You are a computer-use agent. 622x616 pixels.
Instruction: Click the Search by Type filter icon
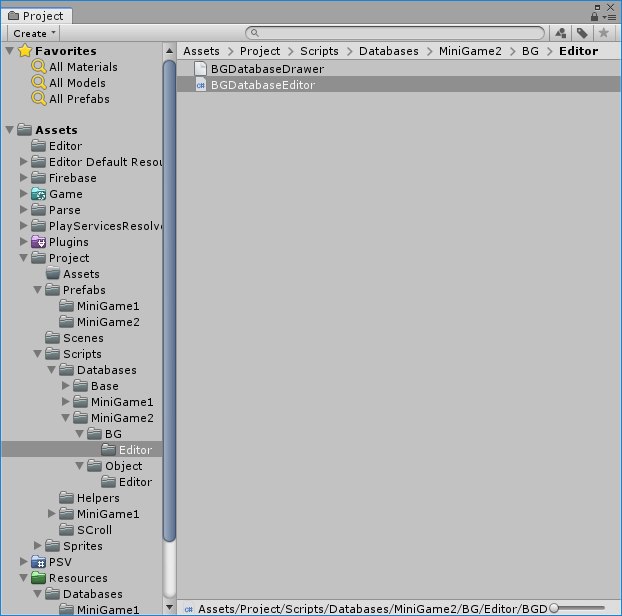pos(561,33)
